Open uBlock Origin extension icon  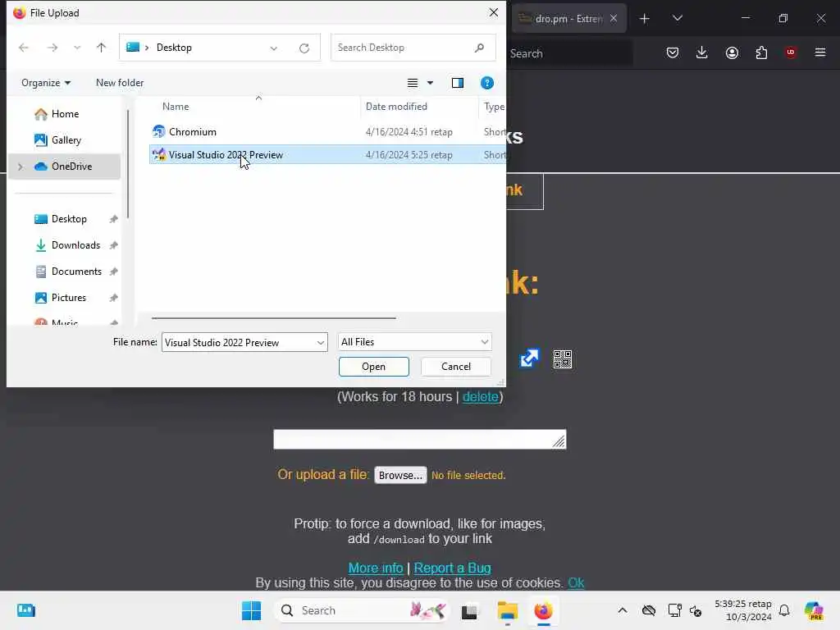(x=791, y=52)
